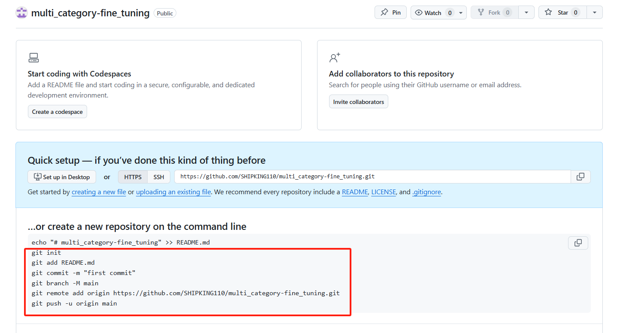Click the Fork button
The height and width of the screenshot is (333, 644).
pyautogui.click(x=494, y=12)
